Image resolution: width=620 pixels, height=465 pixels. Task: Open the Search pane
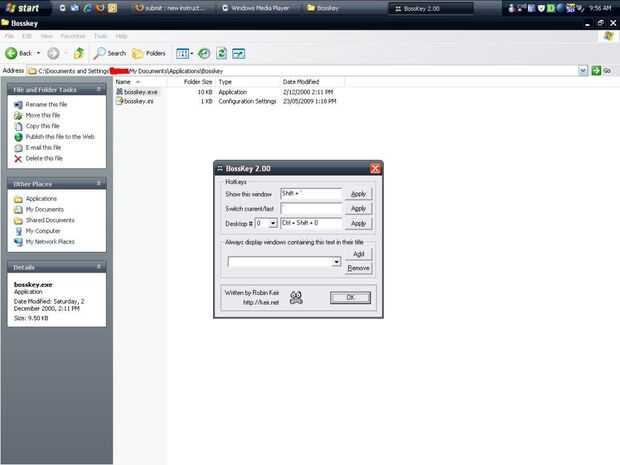click(110, 53)
